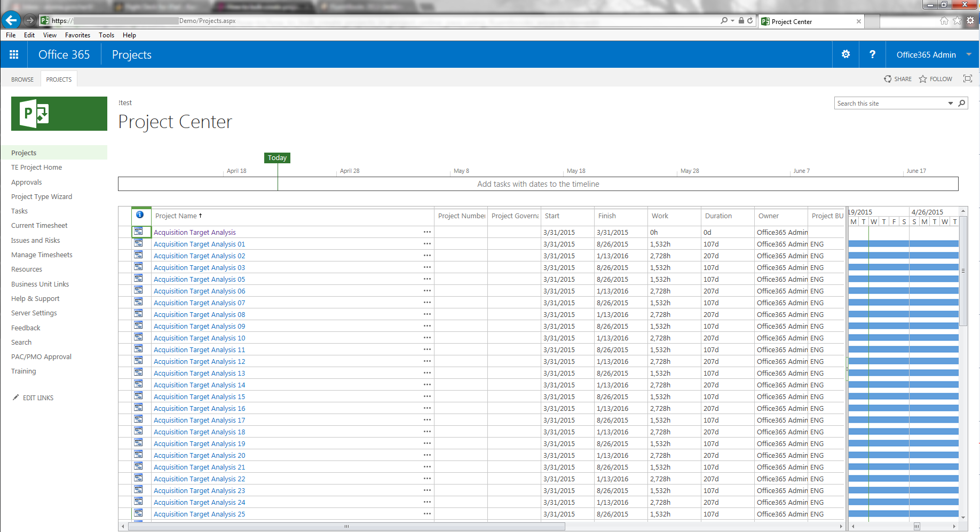This screenshot has width=980, height=532.
Task: Click the search magnifier in site search
Action: (x=961, y=103)
